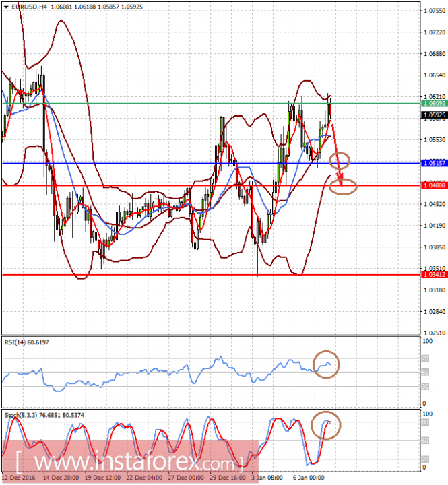The image size is (448, 485).
Task: Click the circle marker on the Stochastic panel
Action: click(x=327, y=425)
